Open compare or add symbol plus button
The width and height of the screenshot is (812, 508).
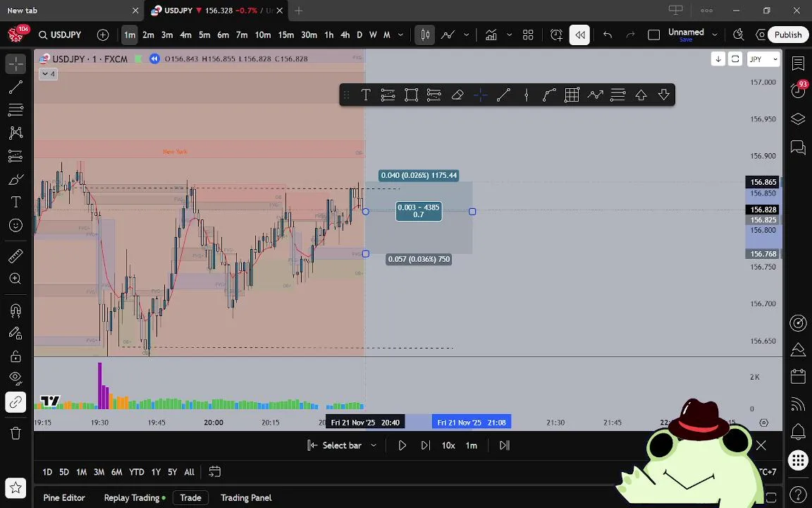click(x=103, y=35)
